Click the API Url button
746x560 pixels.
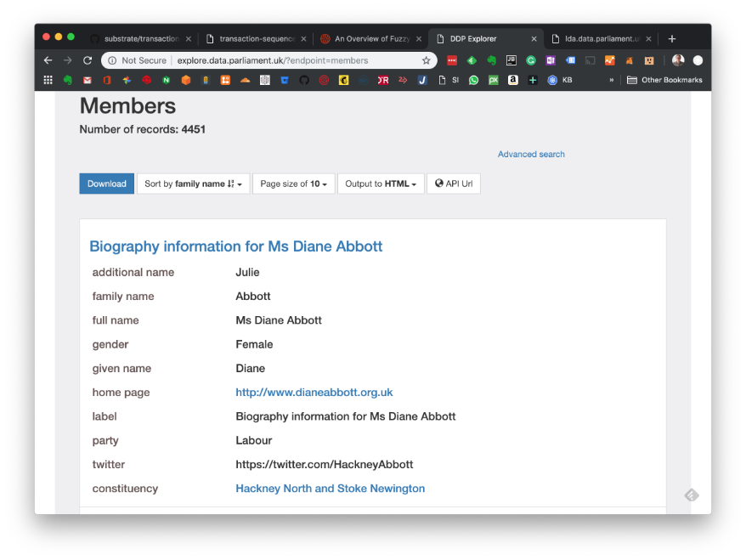453,184
